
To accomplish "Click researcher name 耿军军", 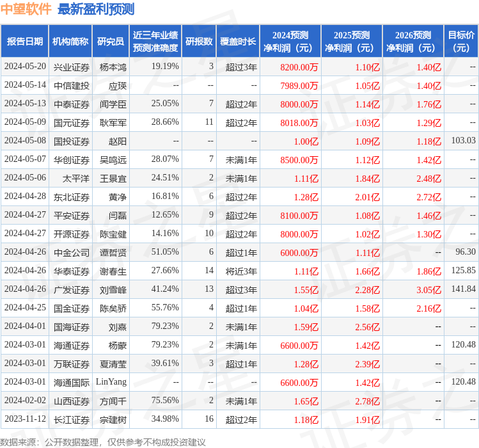I will [x=113, y=123].
